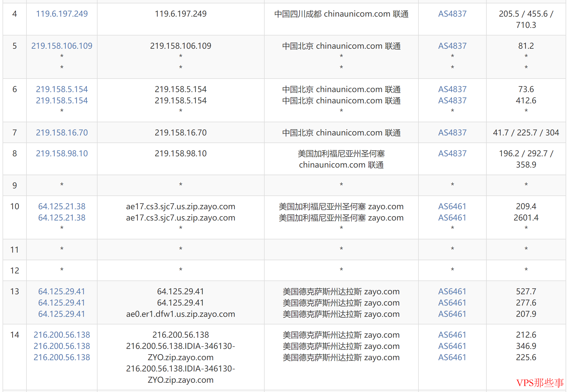Viewport: 567px width, 392px height.
Task: Select latency value 209.4 in hop 10
Action: coord(526,206)
